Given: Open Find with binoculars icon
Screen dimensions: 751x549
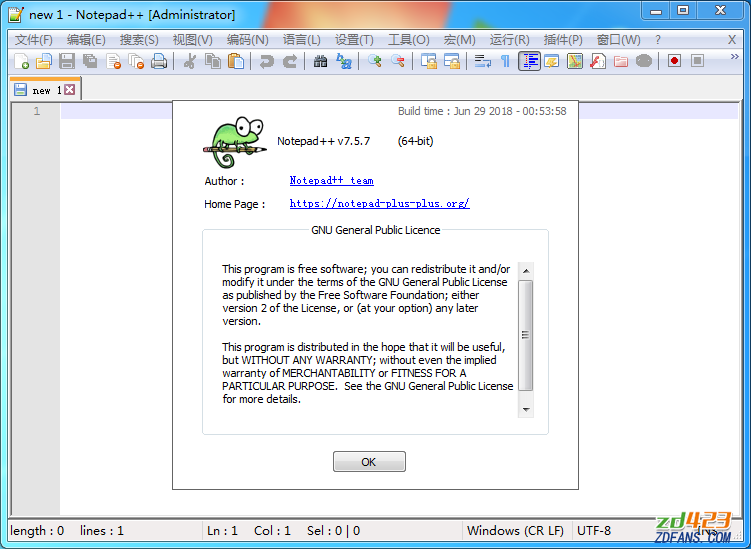Looking at the screenshot, I should click(x=320, y=61).
